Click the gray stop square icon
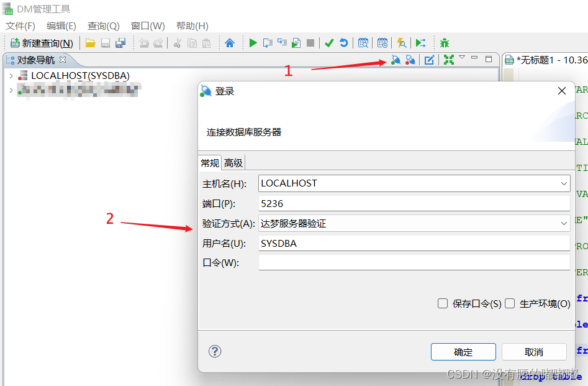Image resolution: width=588 pixels, height=386 pixels. click(310, 43)
